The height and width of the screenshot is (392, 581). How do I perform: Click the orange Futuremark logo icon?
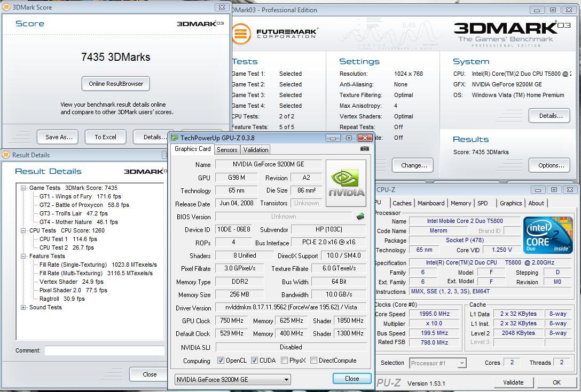[241, 34]
